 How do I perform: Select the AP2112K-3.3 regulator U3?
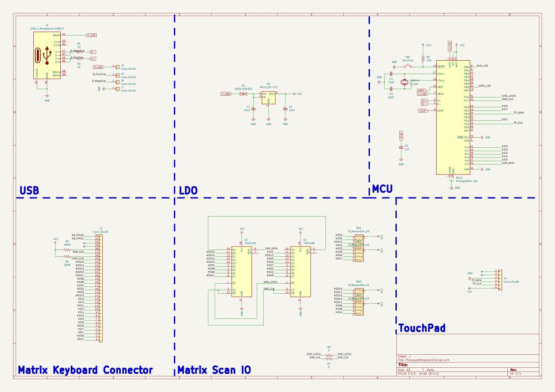coord(268,97)
